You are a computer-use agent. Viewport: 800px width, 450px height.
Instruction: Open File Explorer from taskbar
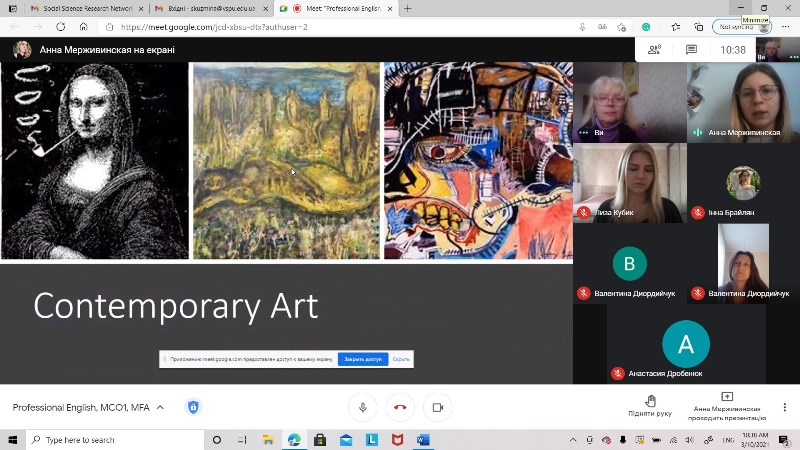point(268,440)
